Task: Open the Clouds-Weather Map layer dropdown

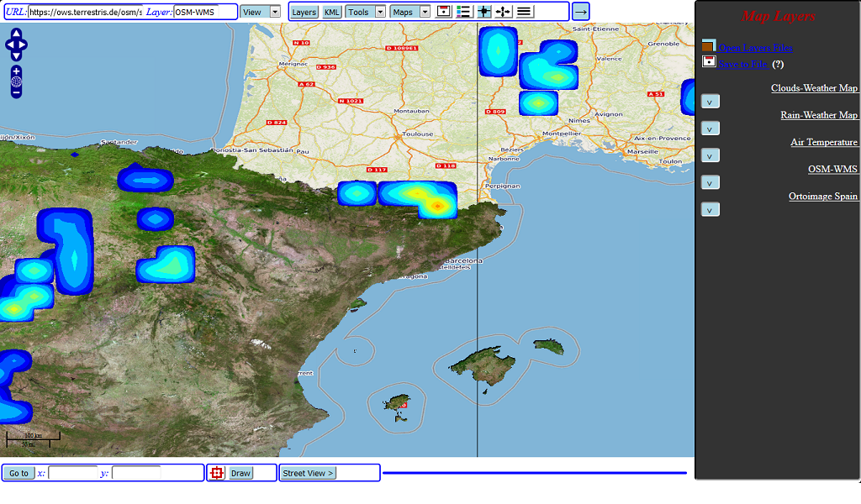Action: [710, 101]
